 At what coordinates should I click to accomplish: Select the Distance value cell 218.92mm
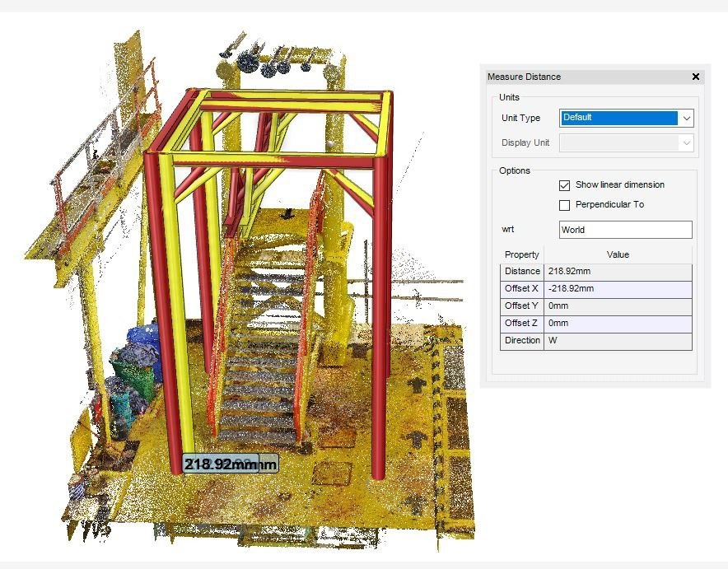pos(617,271)
